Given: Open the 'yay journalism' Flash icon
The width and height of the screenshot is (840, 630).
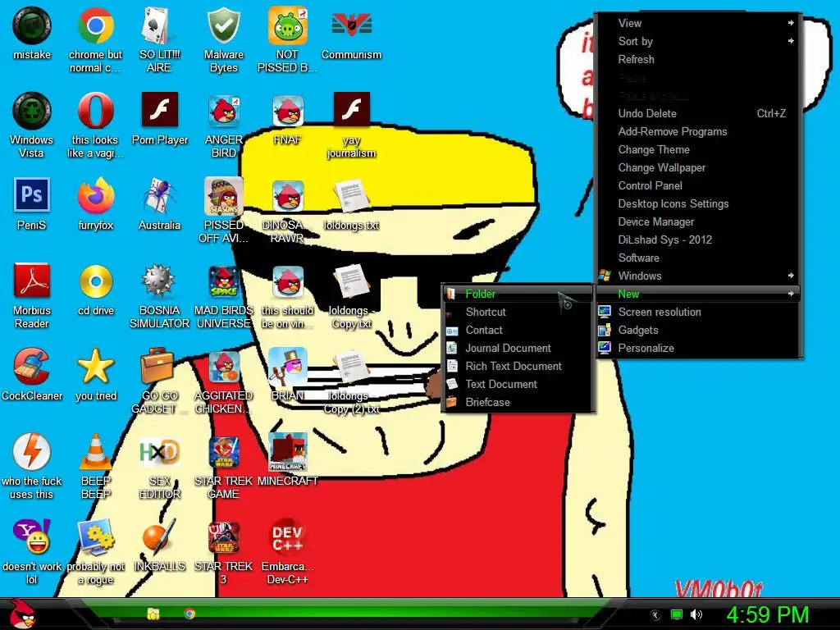Looking at the screenshot, I should point(351,109).
